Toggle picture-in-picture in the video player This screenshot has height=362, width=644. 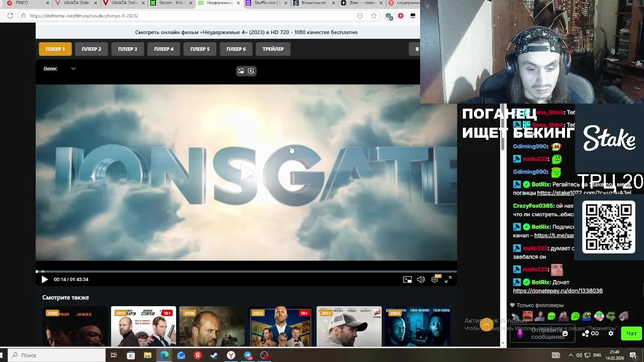[x=407, y=280]
